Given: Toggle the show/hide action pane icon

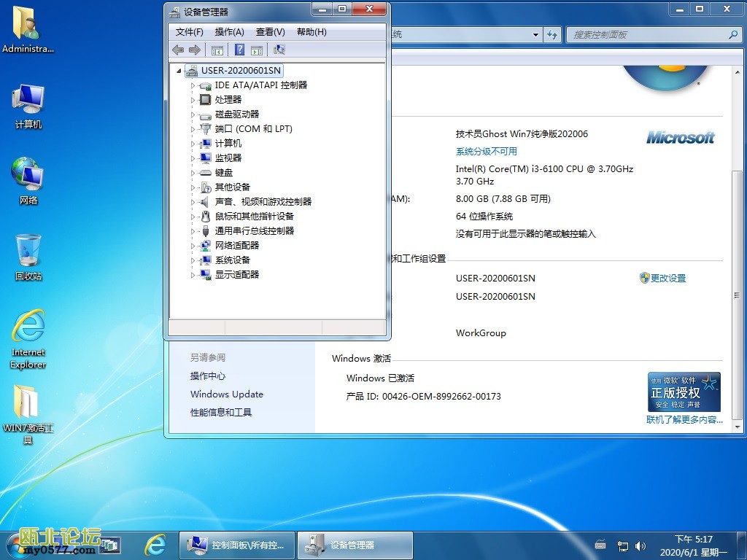Looking at the screenshot, I should [257, 50].
